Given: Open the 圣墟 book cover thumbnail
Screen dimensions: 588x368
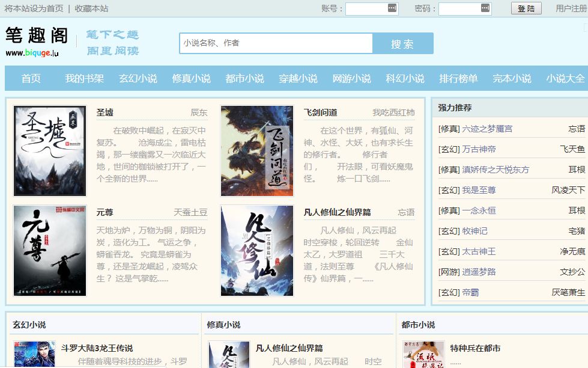Looking at the screenshot, I should pos(50,151).
